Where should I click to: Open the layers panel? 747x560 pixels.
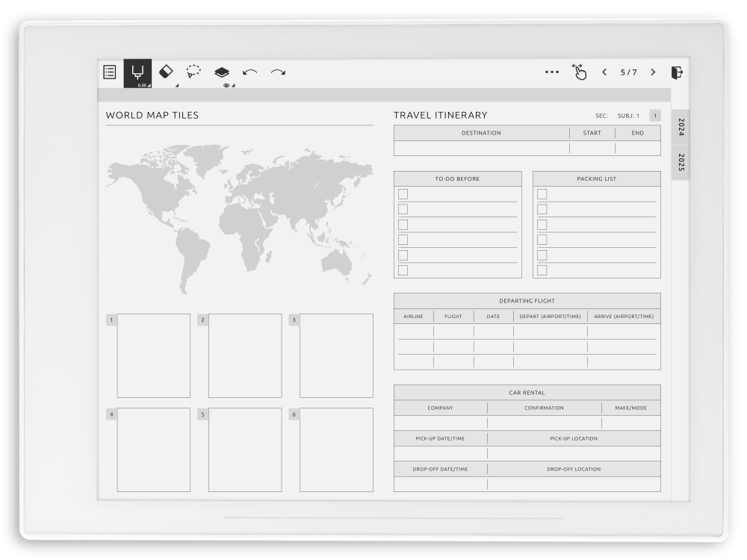[x=222, y=72]
